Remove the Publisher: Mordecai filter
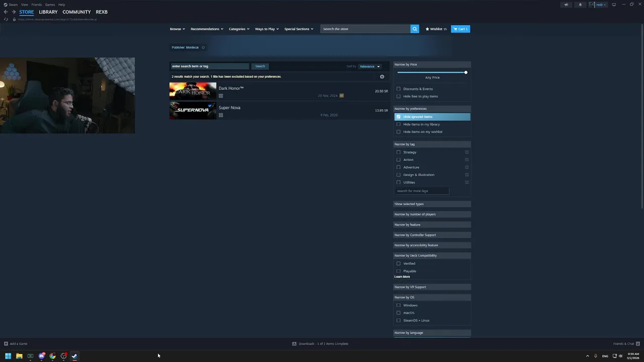Image resolution: width=644 pixels, height=362 pixels. click(x=203, y=47)
